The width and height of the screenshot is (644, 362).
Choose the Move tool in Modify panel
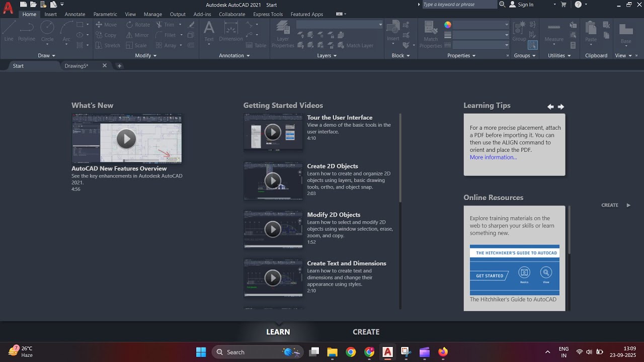[106, 25]
